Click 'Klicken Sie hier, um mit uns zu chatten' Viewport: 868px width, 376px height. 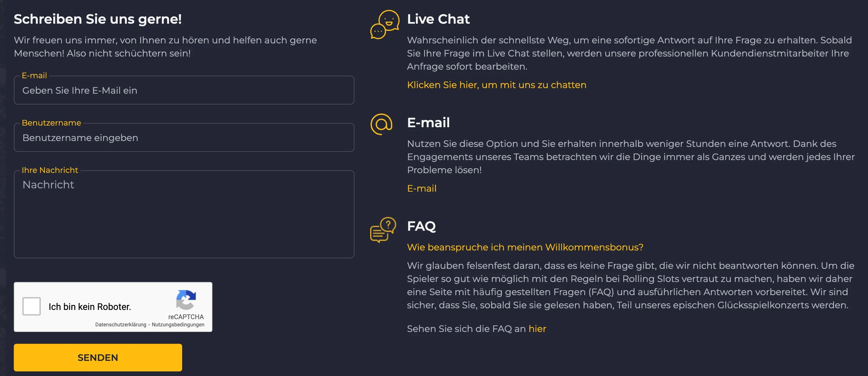click(497, 85)
